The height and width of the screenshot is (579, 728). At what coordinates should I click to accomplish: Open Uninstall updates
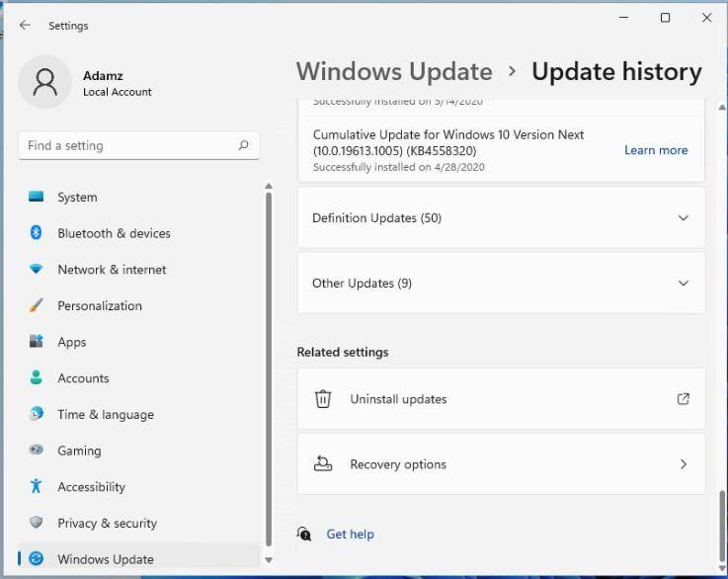(x=502, y=399)
